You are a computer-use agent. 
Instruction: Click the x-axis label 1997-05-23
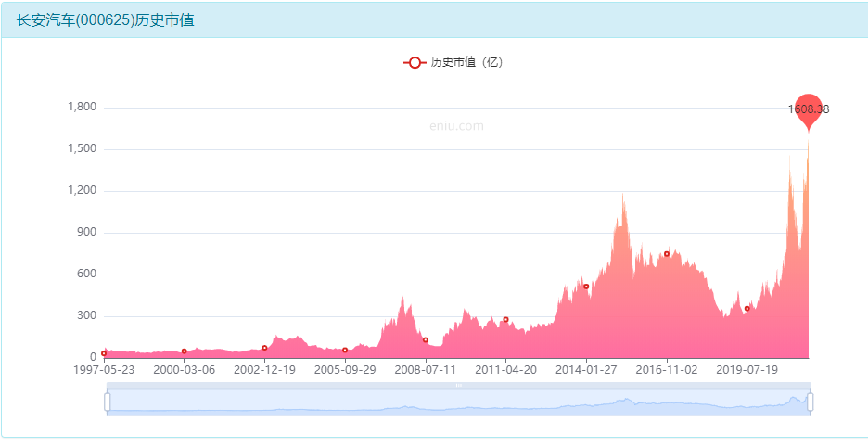[x=104, y=370]
